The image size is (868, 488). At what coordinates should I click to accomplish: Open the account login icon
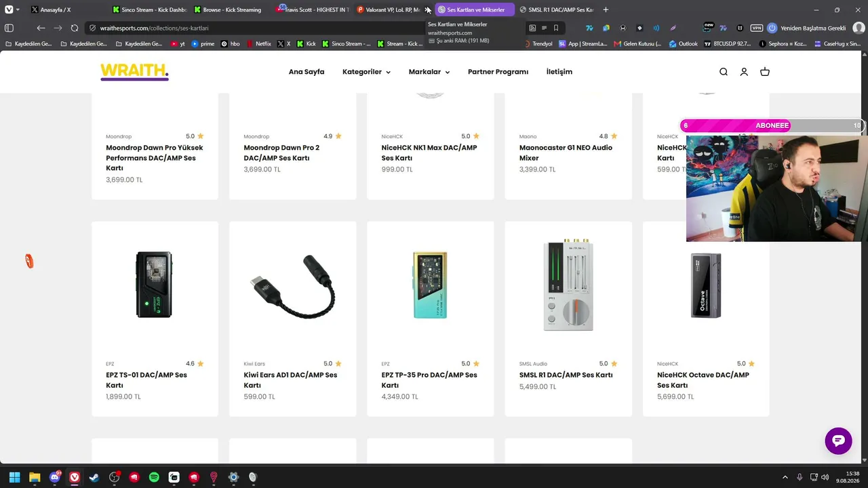point(744,72)
